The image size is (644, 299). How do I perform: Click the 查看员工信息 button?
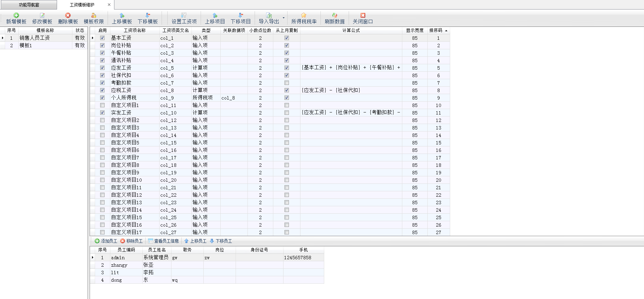163,241
